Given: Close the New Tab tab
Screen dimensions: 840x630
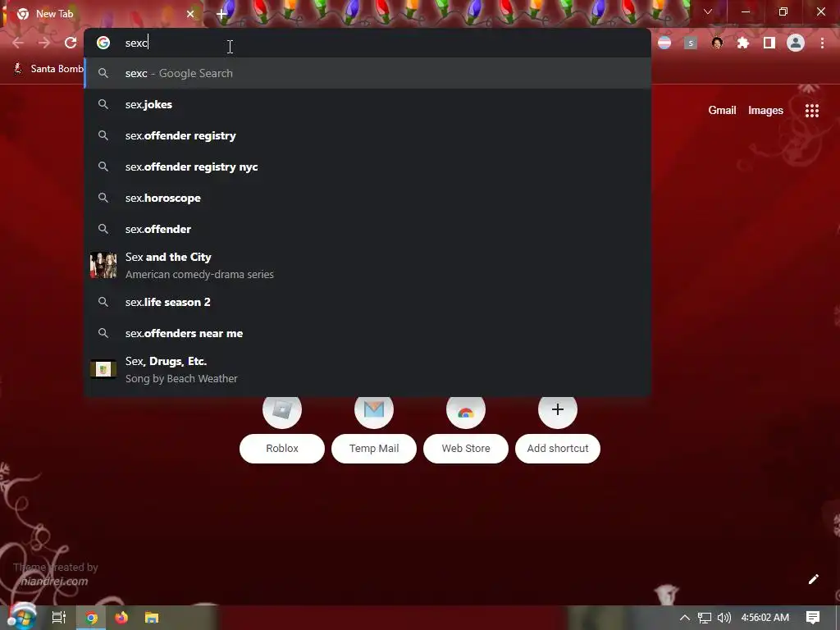Looking at the screenshot, I should coord(190,14).
